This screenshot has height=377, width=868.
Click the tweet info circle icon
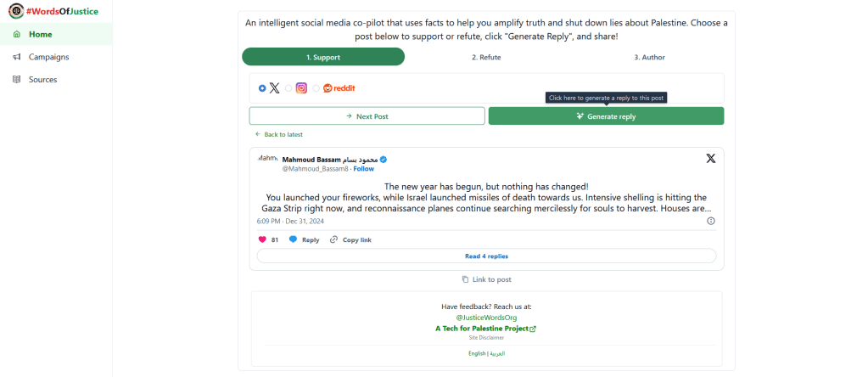[710, 221]
